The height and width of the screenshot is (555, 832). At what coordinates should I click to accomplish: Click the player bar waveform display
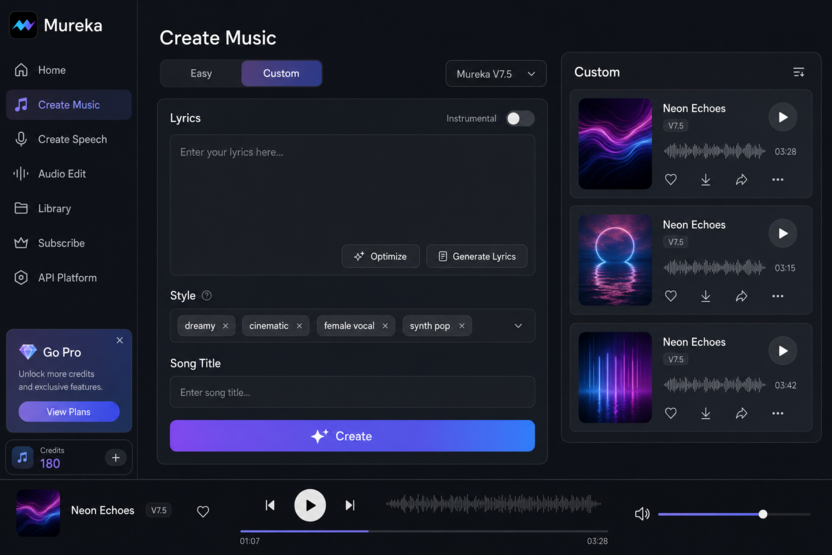(x=493, y=504)
